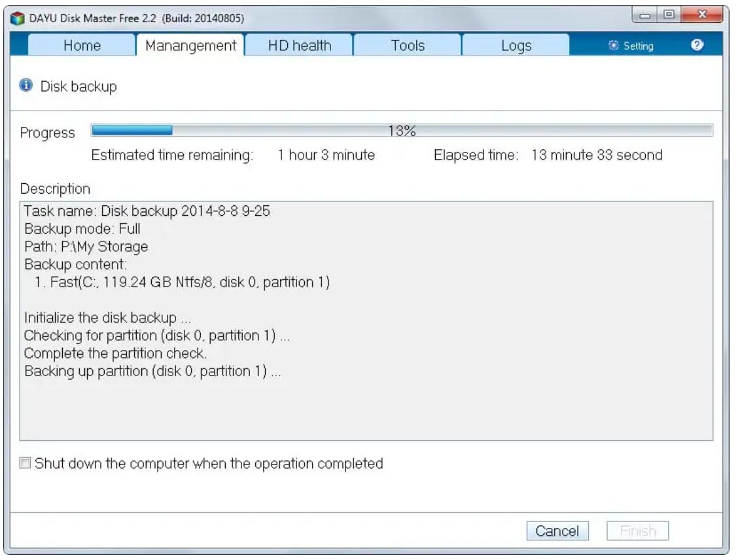Image resolution: width=740 pixels, height=560 pixels.
Task: View the Logs tab
Action: tap(516, 46)
